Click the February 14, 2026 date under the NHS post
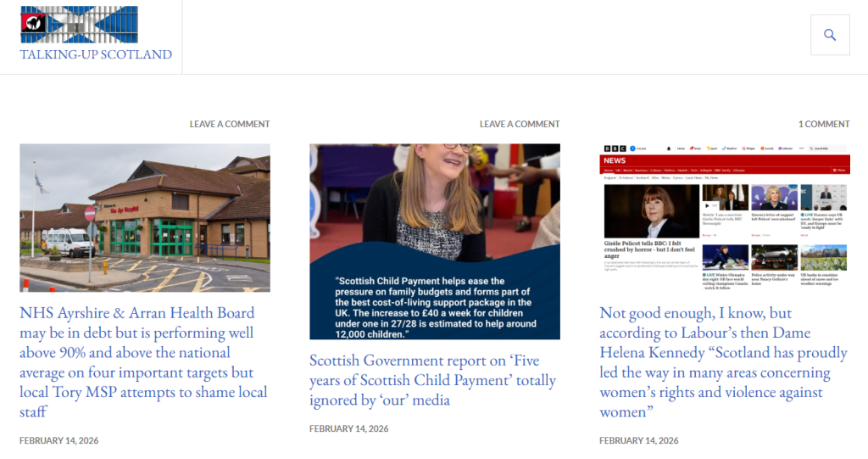Viewport: 868px width, 459px height. point(59,440)
